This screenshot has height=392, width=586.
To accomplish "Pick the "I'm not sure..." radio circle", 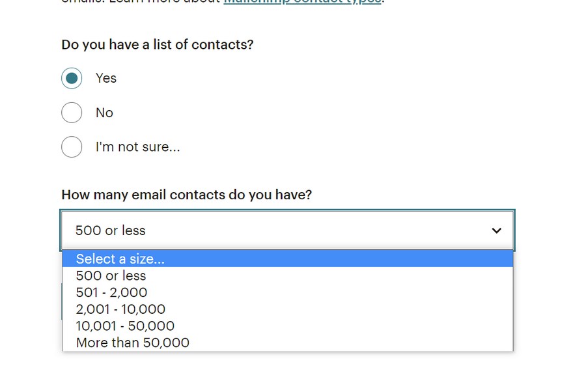I will (x=72, y=147).
